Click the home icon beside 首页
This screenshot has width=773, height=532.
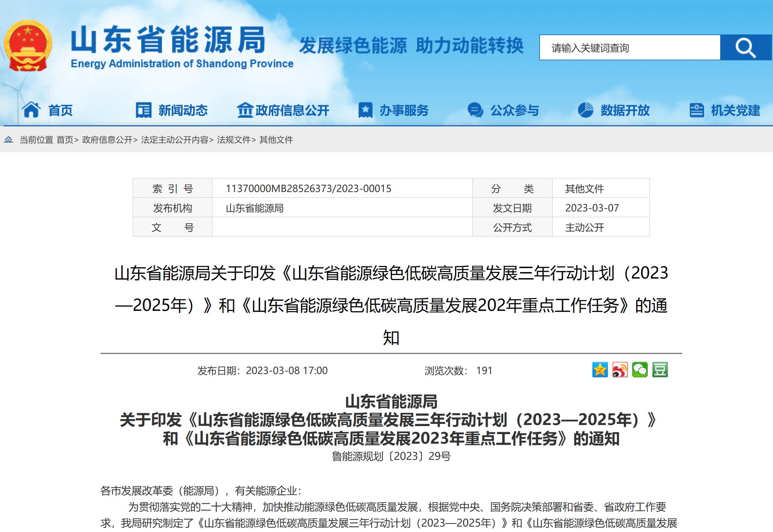click(31, 110)
